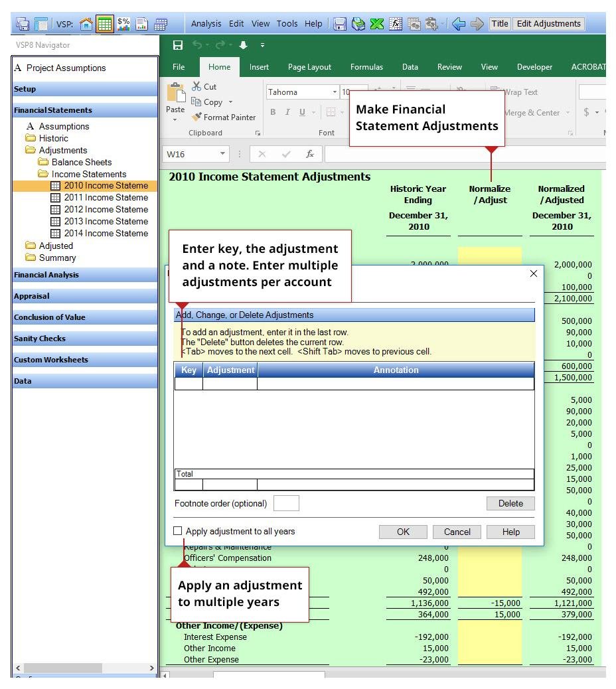Click the empty Annotation cell

click(x=396, y=384)
